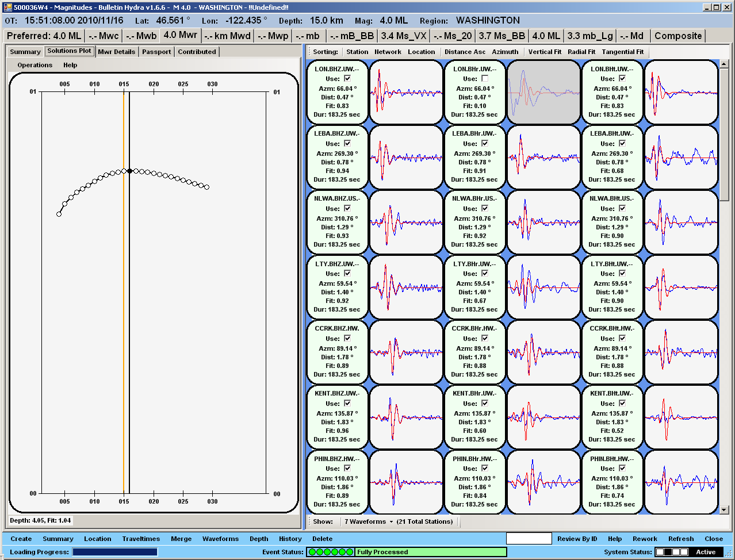Select the filled black solution point on plot
Viewport: 735px width, 560px height.
point(130,171)
